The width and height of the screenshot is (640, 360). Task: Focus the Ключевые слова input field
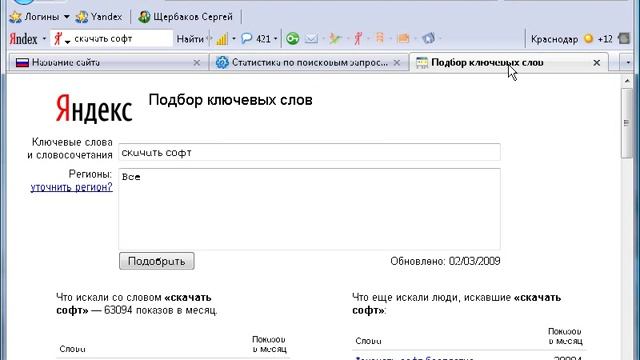pyautogui.click(x=309, y=152)
